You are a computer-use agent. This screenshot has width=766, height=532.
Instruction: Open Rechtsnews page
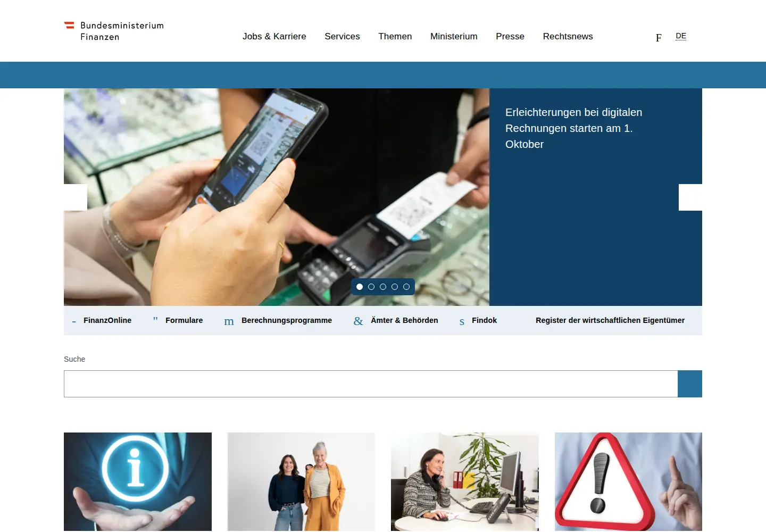coord(568,36)
